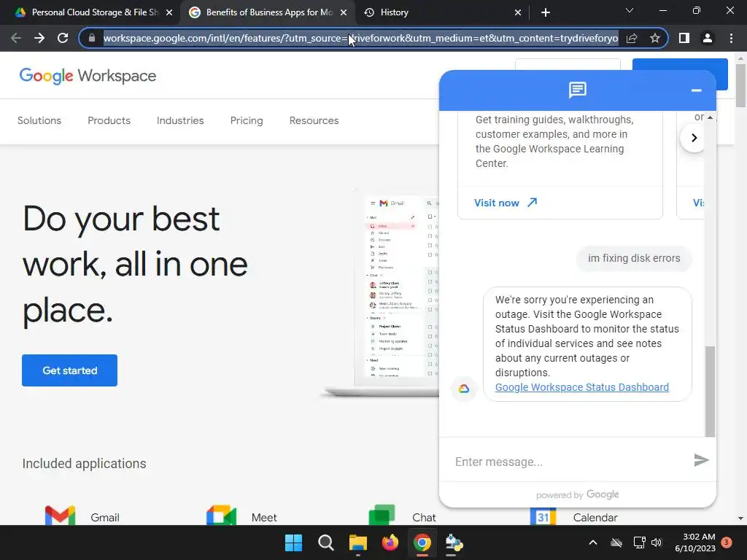Bookmark this page with star icon
Viewport: 747px width, 560px height.
pyautogui.click(x=655, y=38)
